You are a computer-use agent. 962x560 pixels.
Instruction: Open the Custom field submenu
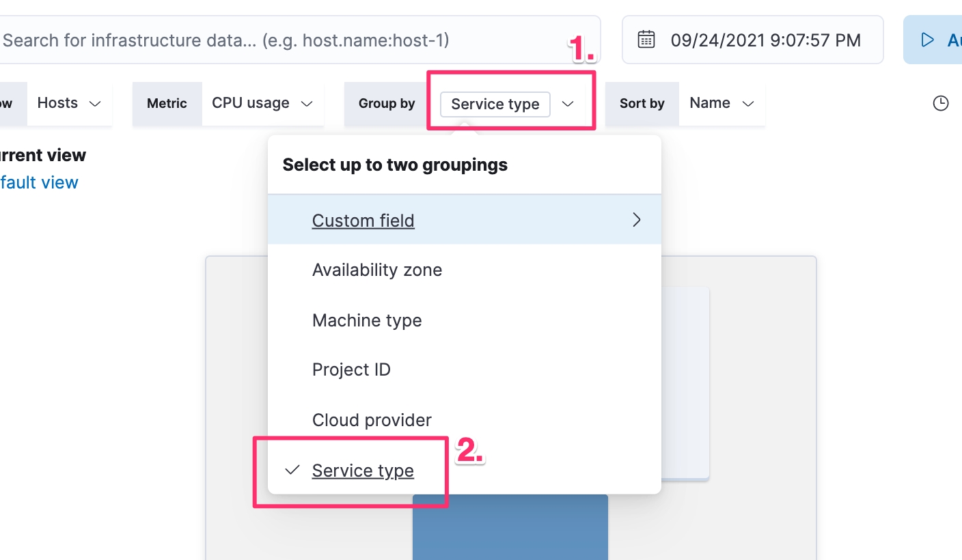click(x=465, y=220)
